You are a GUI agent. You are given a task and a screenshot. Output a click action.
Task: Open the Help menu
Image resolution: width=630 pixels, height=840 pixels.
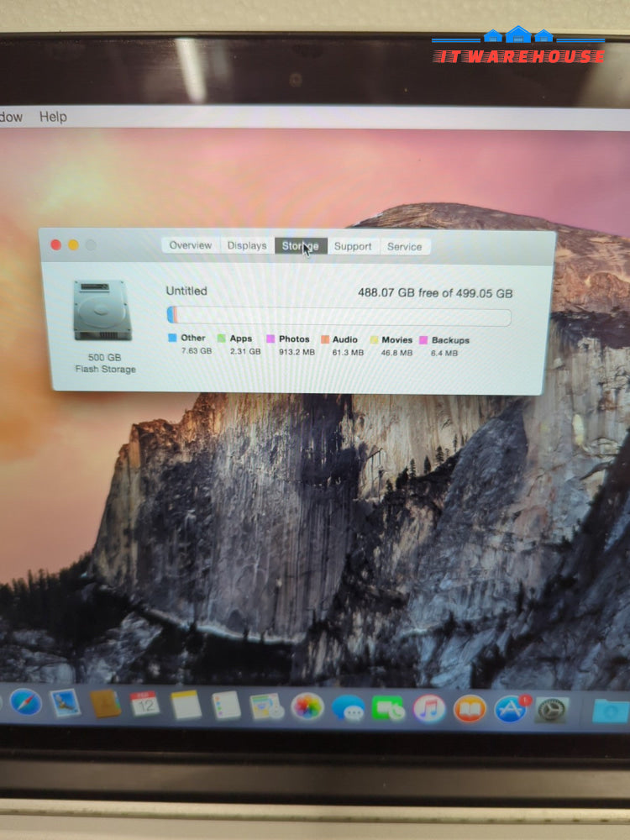pos(53,117)
